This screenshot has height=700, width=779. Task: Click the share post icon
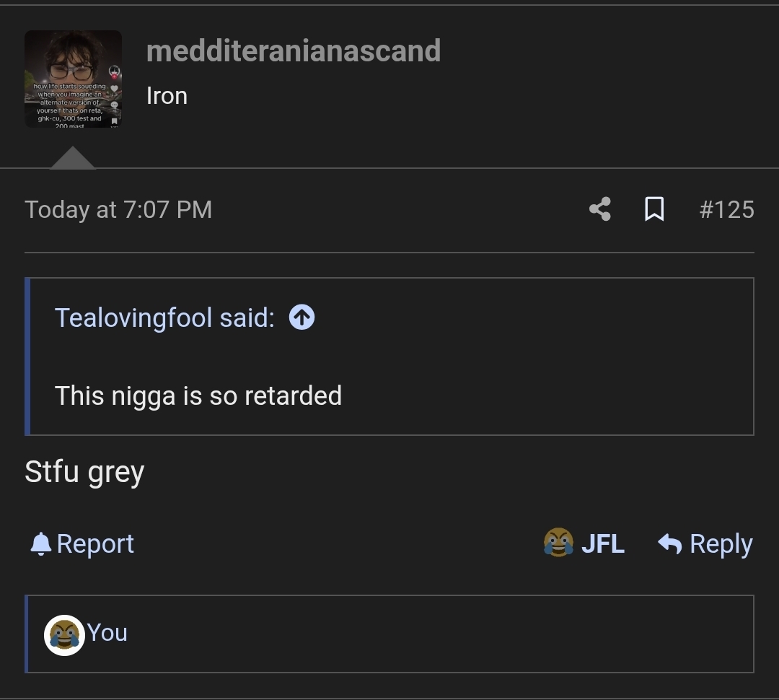599,209
